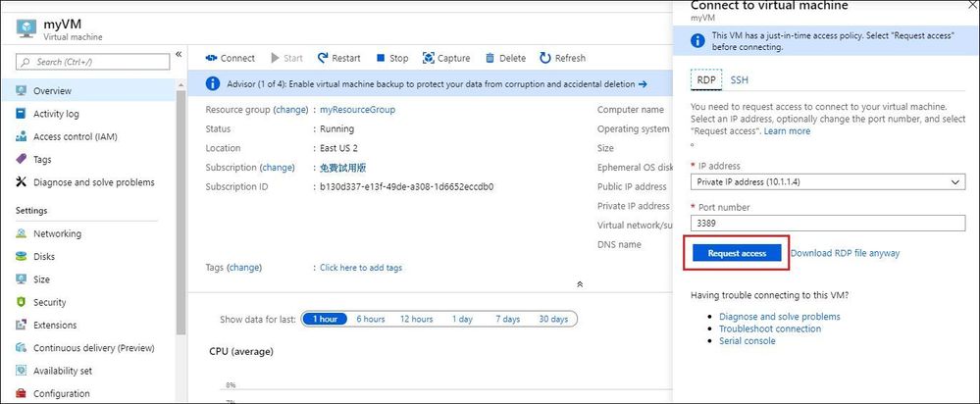
Task: Click info icon in just-in-time policy notice
Action: [697, 41]
